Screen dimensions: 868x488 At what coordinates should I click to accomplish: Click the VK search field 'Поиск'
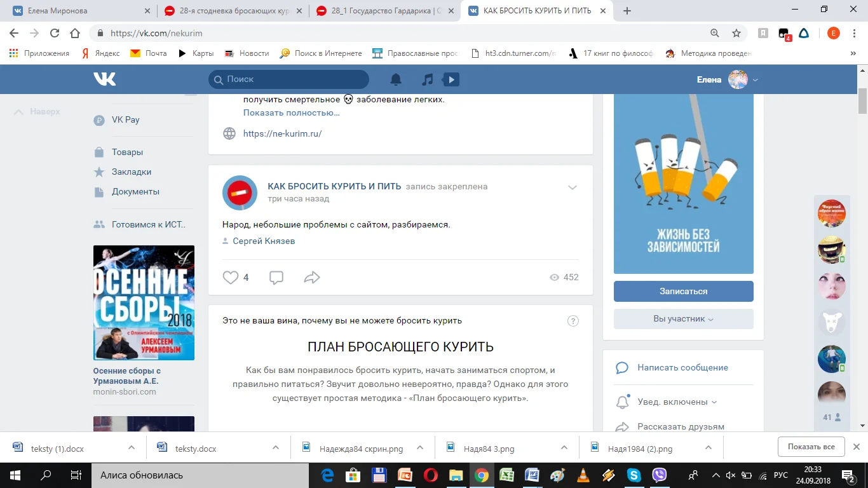[289, 79]
